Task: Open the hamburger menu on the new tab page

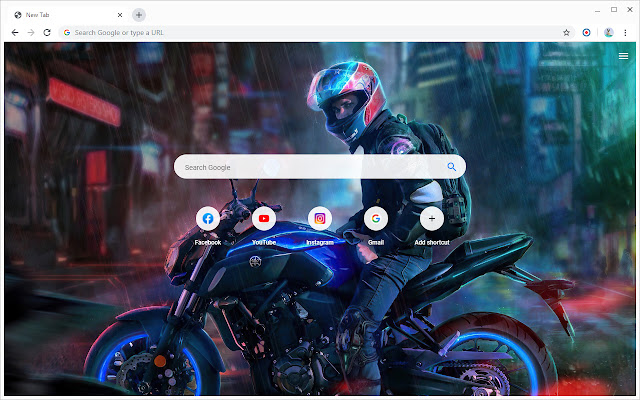Action: click(623, 56)
